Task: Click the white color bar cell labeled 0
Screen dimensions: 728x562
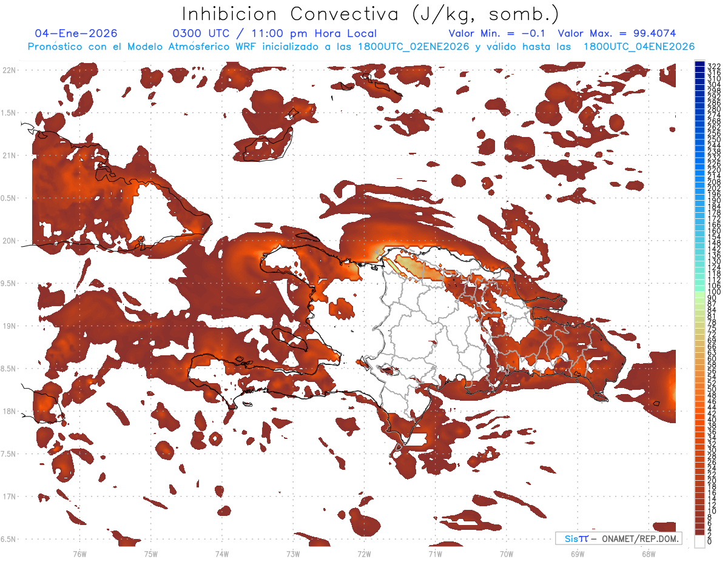Action: [x=700, y=541]
